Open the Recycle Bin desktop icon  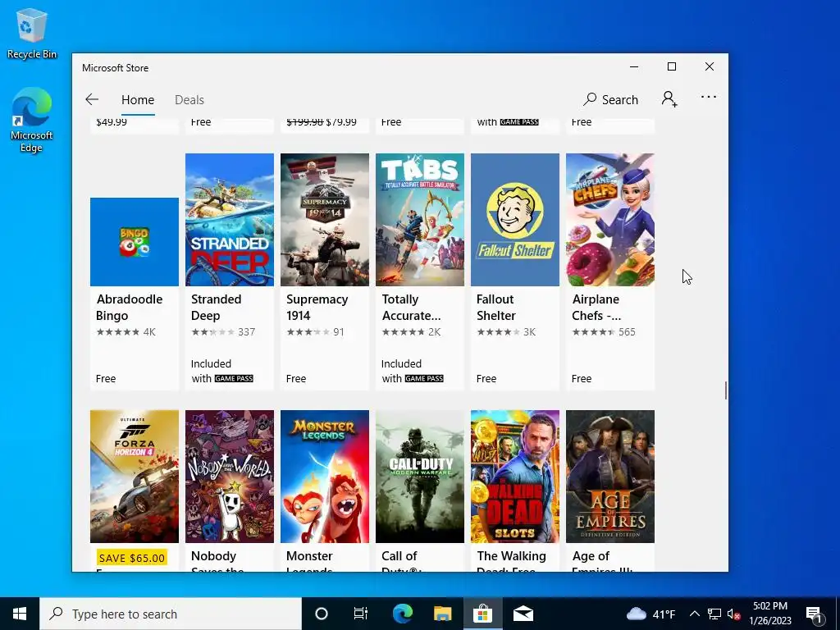[32, 34]
